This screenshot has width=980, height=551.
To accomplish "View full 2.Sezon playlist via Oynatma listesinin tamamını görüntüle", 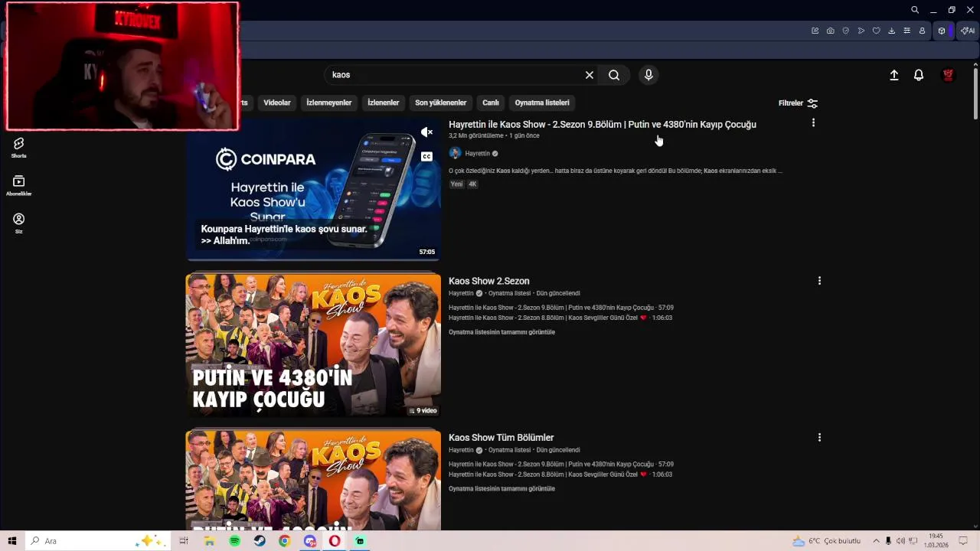I will pyautogui.click(x=501, y=332).
